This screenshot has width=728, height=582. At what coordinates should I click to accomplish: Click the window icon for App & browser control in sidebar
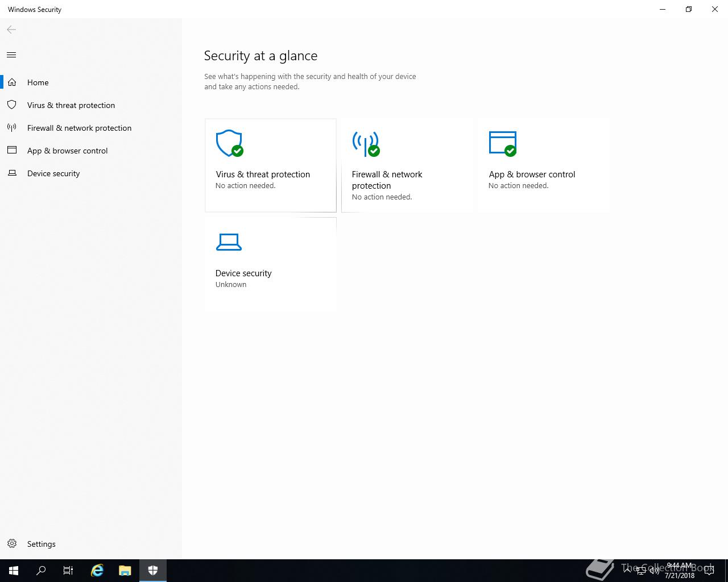tap(12, 151)
